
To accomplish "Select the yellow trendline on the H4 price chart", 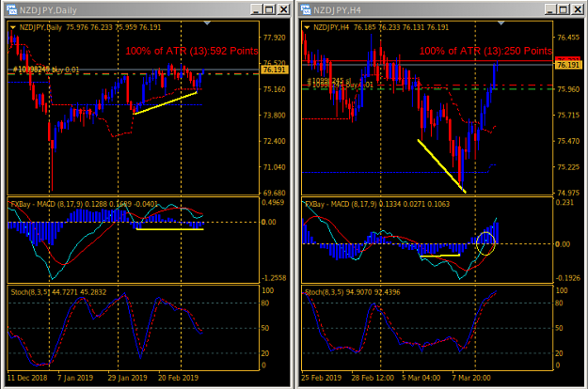I will click(x=442, y=166).
